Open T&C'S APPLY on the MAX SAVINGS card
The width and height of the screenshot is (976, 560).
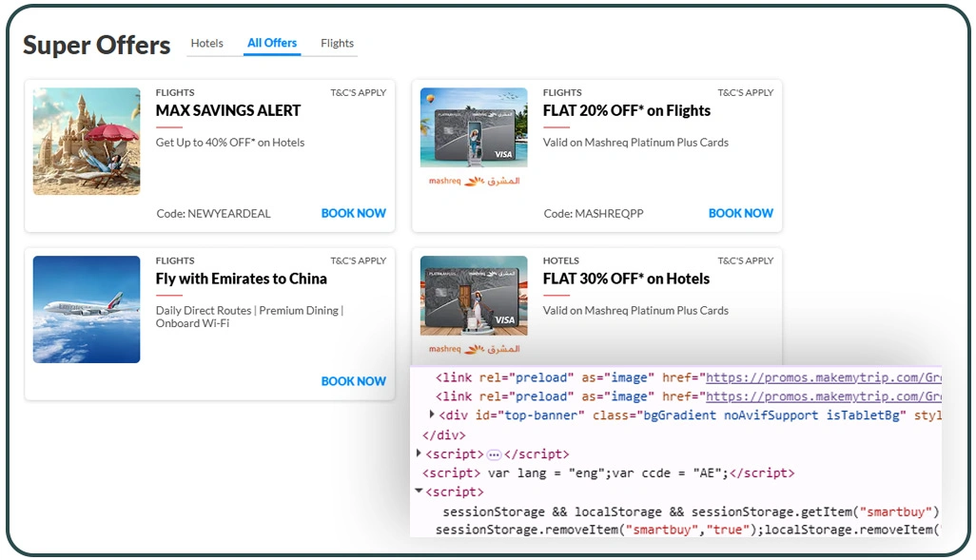point(359,92)
